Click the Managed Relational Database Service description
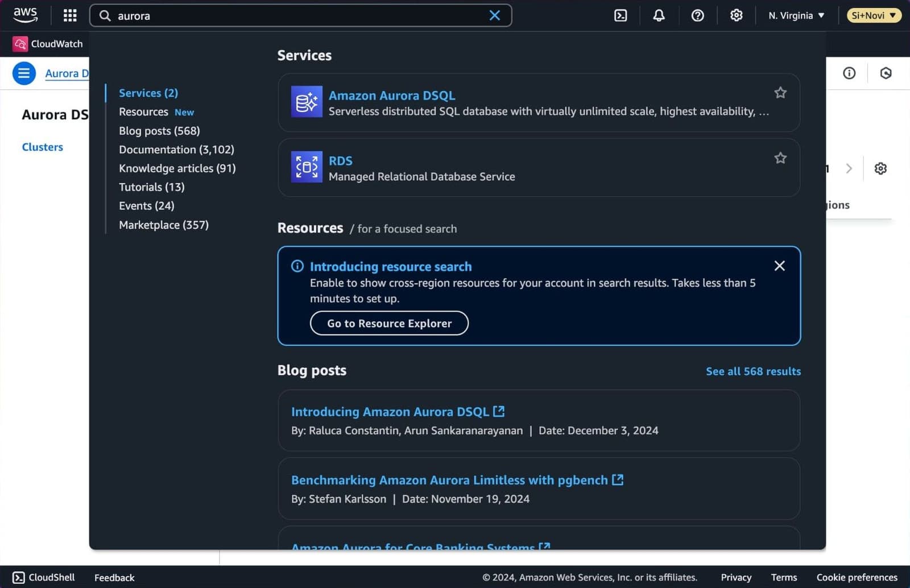The image size is (910, 588). pos(422,177)
